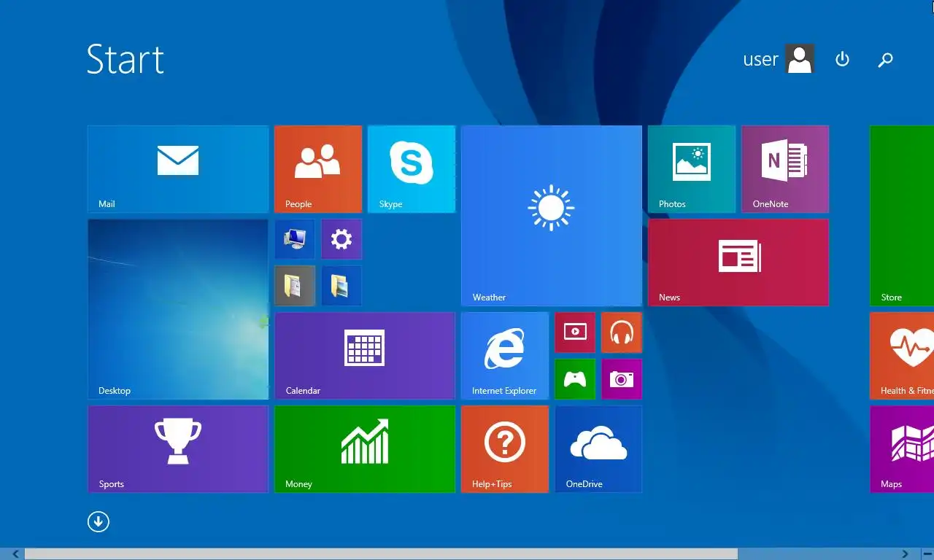Open the Weather tile
This screenshot has height=560, width=934.
click(x=552, y=216)
